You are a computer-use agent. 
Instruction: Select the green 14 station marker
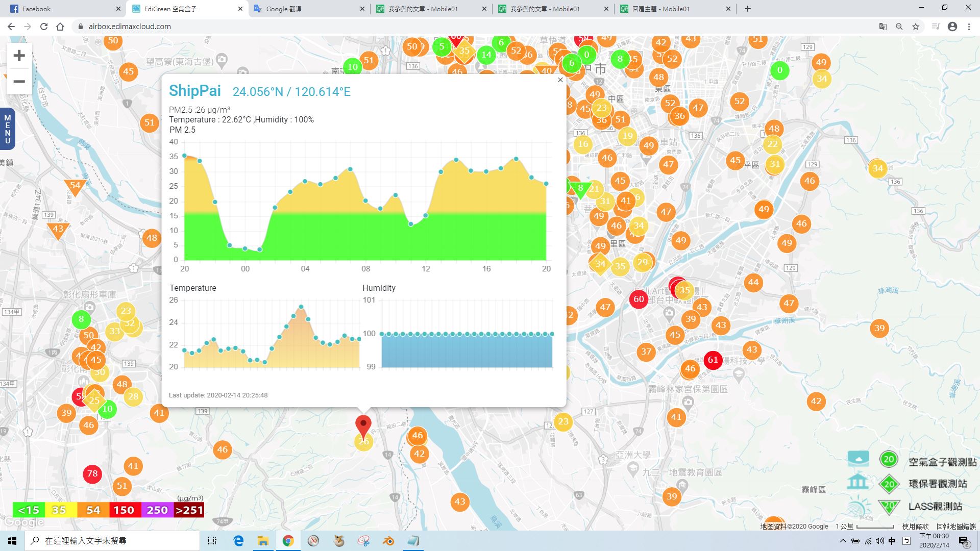click(x=486, y=55)
